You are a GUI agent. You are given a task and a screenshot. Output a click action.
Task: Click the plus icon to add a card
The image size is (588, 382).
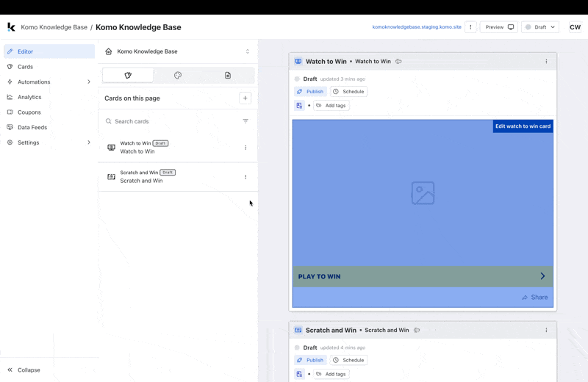coord(245,98)
